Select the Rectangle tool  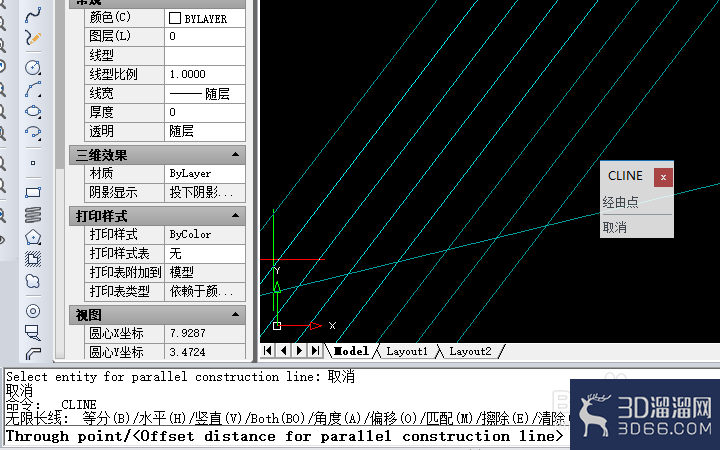tap(33, 192)
